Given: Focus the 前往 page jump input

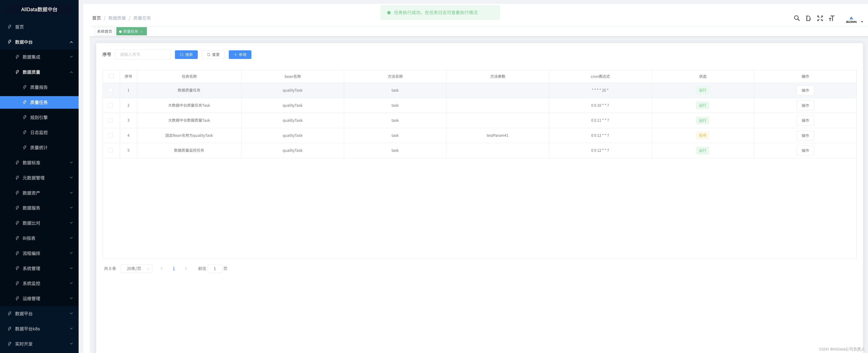Looking at the screenshot, I should pos(215,268).
